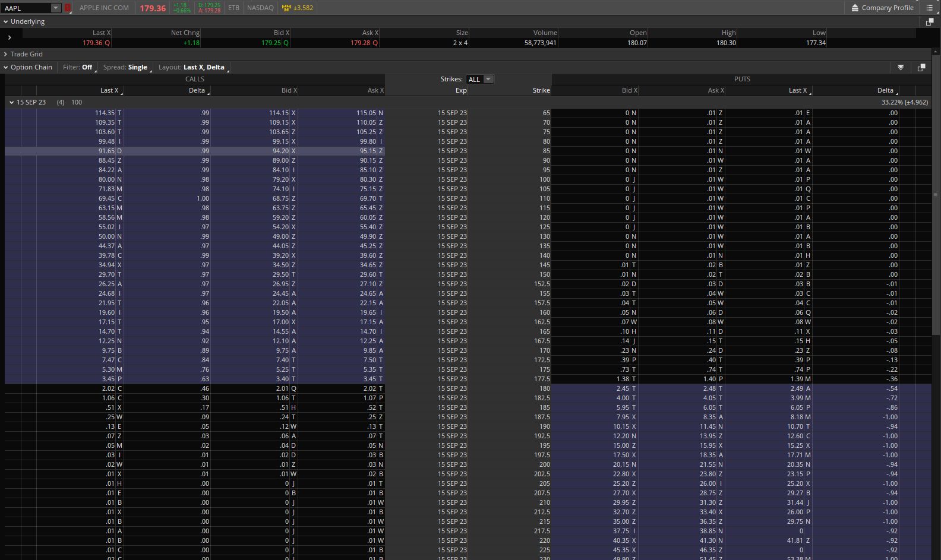
Task: Collapse the Option Chain section
Action: 6,67
